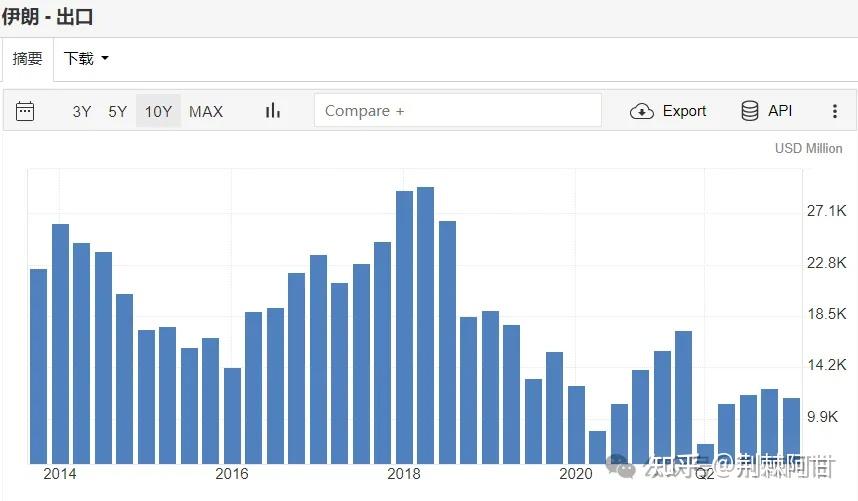Focus the Compare + input field
Screen dimensions: 858x501
457,110
